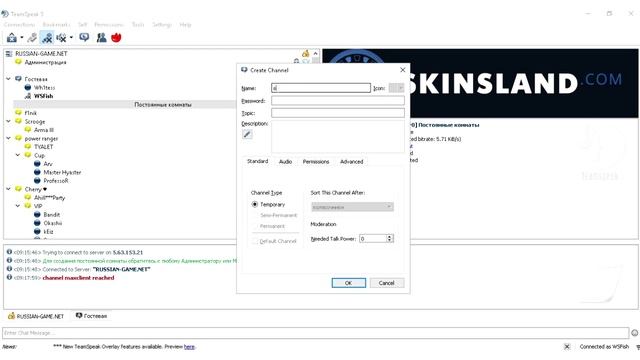
Task: Click the Arma III channel icon
Action: click(x=28, y=130)
